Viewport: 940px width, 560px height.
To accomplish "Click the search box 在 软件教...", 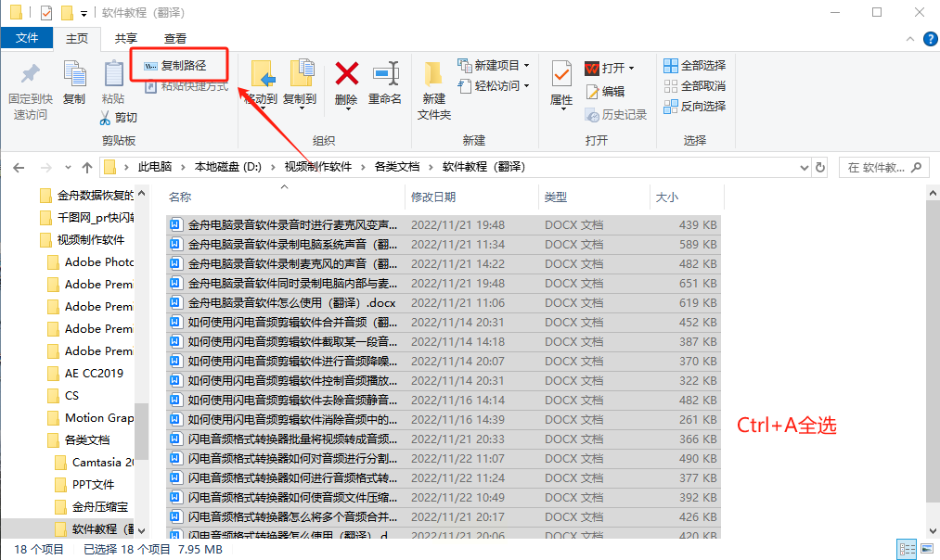I will [x=884, y=168].
